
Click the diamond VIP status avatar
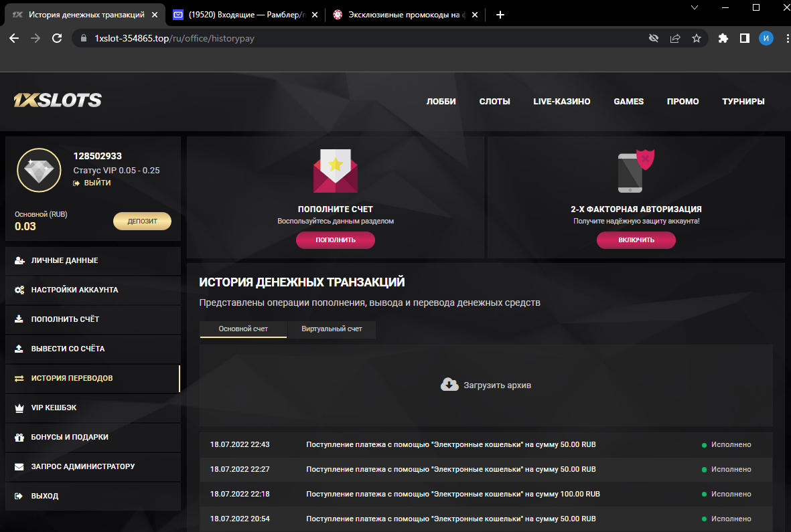pos(39,170)
